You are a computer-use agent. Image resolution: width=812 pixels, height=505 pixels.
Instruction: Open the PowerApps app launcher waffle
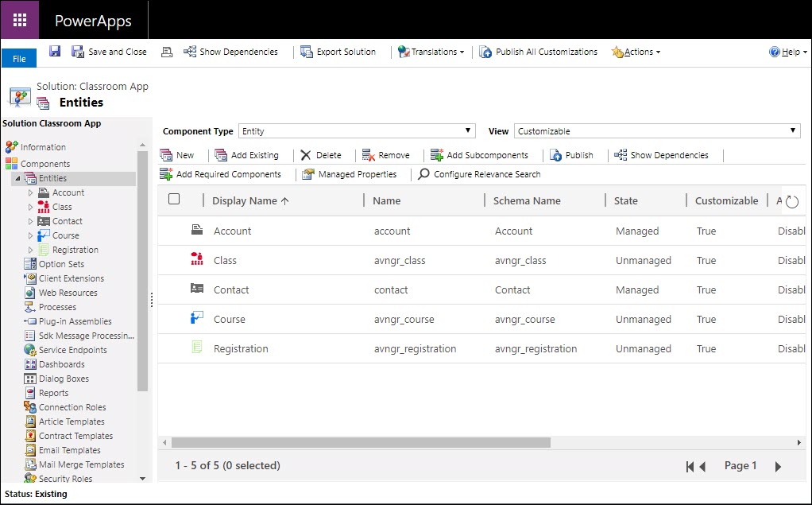[20, 21]
